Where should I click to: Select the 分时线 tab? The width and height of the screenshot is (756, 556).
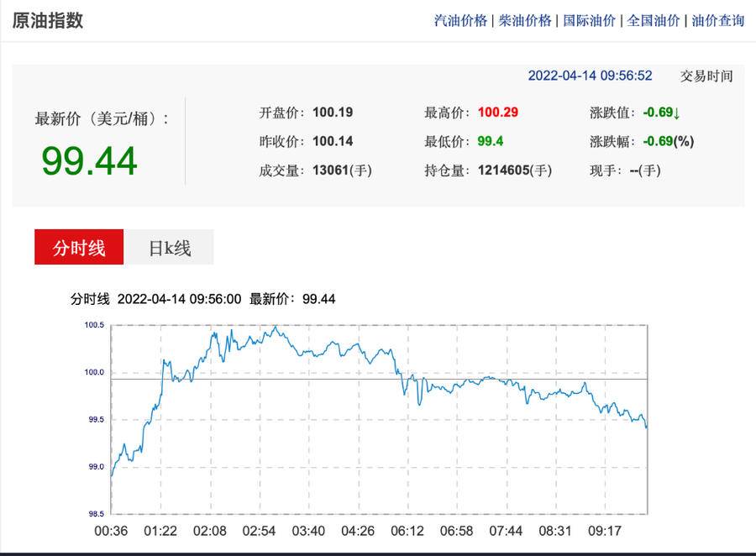79,247
